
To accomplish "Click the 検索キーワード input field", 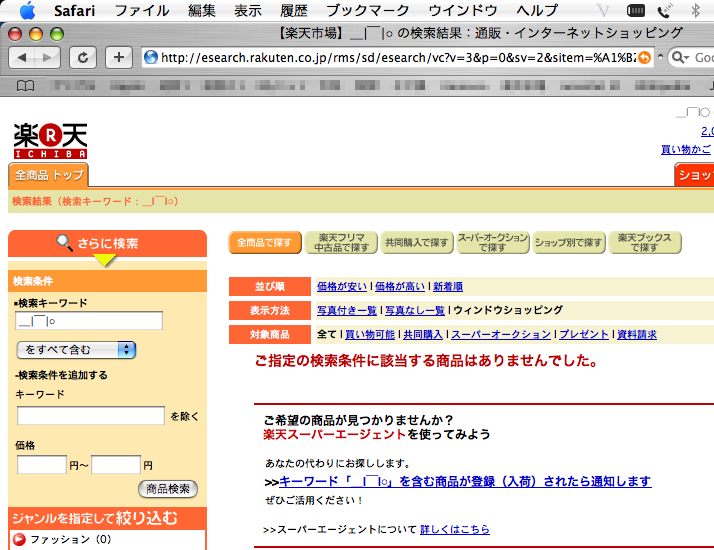I will pyautogui.click(x=89, y=321).
